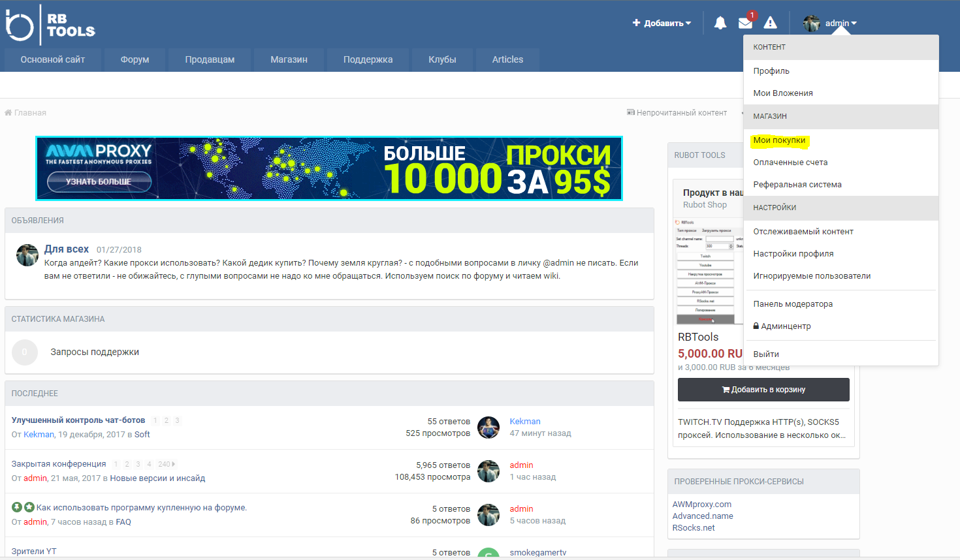Open Мои покупки from user menu
The height and width of the screenshot is (560, 960).
coord(779,140)
